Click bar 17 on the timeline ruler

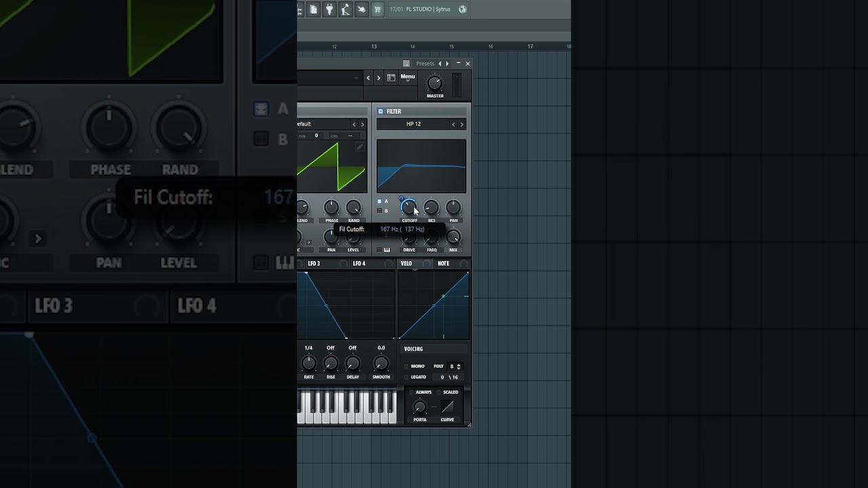click(x=530, y=46)
